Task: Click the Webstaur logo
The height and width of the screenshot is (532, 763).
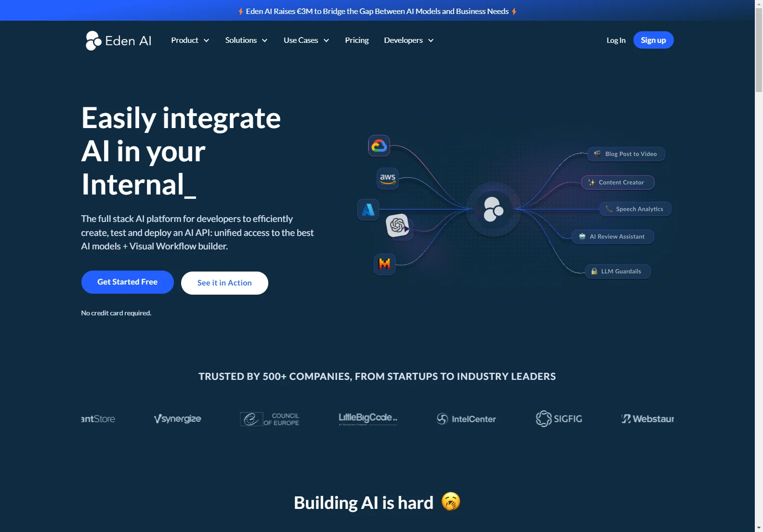Action: (647, 419)
